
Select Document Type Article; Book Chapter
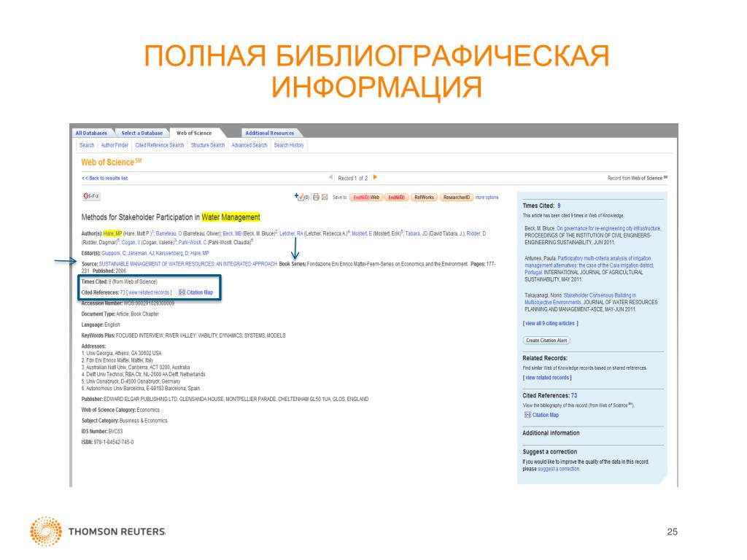pyautogui.click(x=120, y=314)
